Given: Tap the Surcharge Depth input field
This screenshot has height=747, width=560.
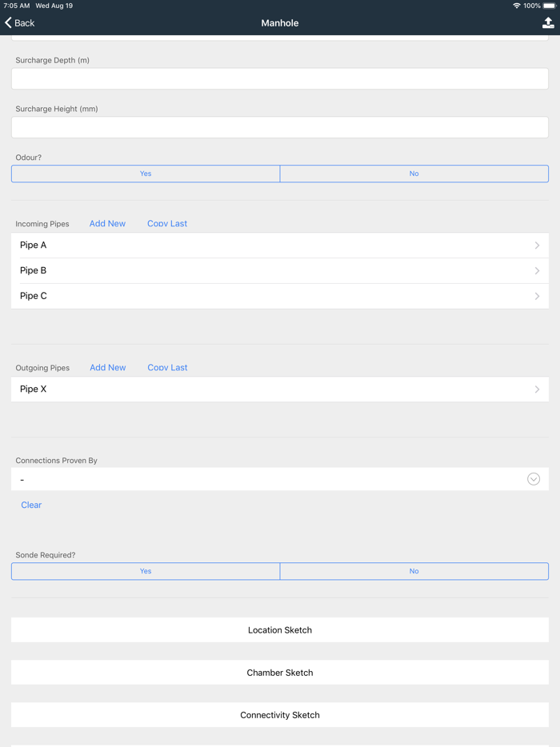Looking at the screenshot, I should pyautogui.click(x=280, y=78).
